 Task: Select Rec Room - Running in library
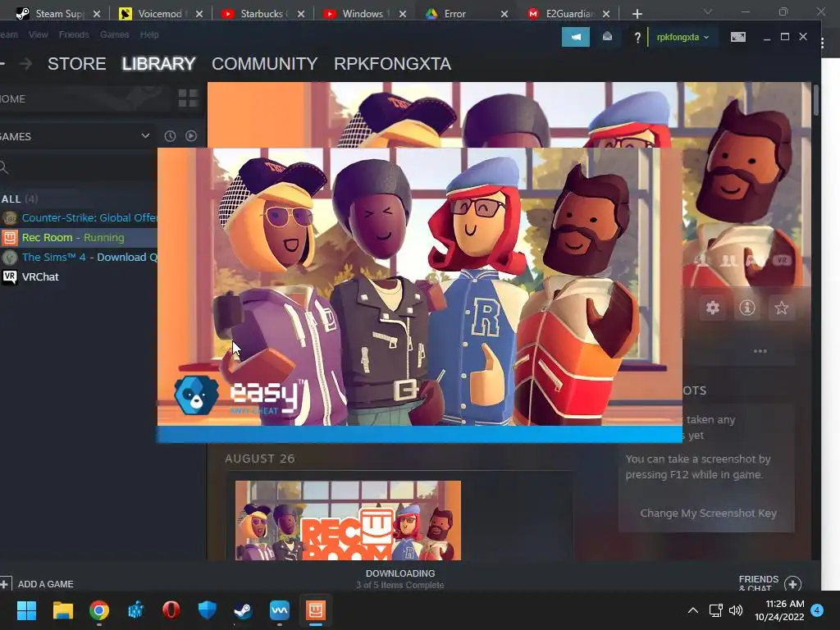click(x=79, y=237)
